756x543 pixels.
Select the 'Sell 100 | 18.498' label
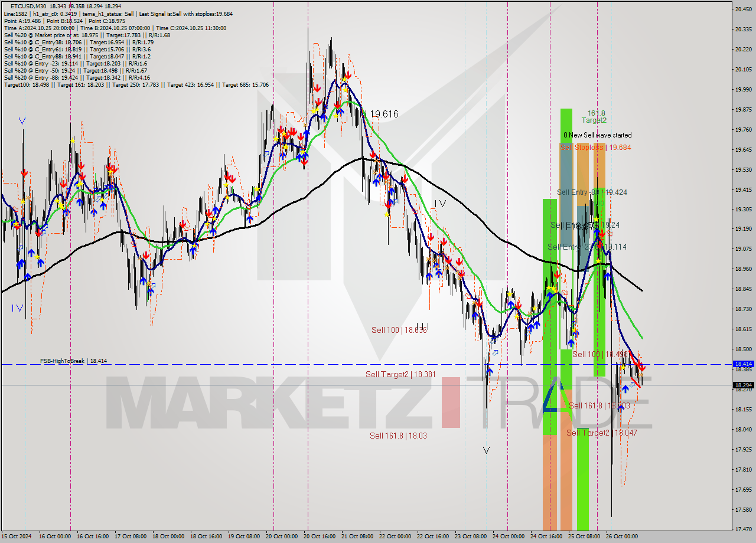click(x=601, y=354)
